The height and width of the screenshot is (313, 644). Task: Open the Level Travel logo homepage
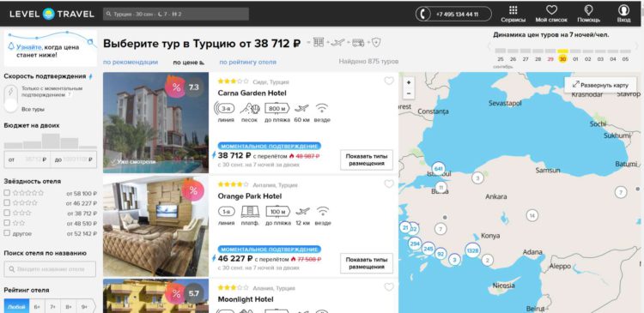(x=52, y=14)
